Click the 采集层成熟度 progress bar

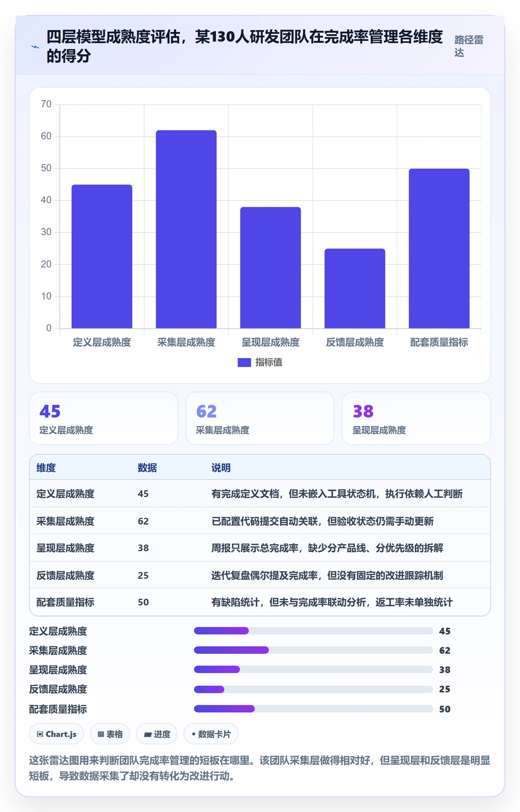pos(313,650)
